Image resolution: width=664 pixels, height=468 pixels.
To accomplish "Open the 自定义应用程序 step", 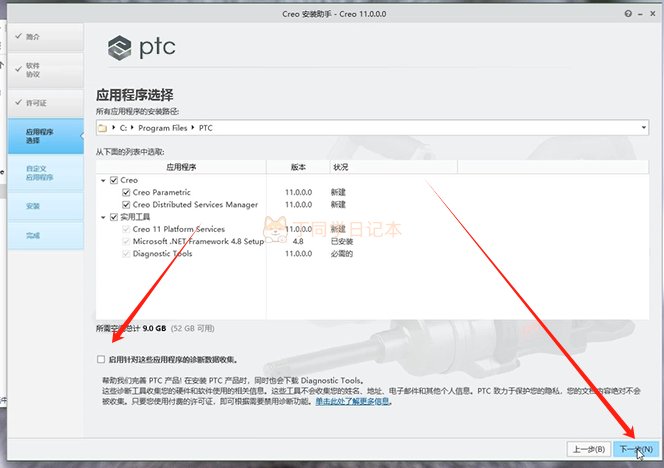I will pos(46,173).
